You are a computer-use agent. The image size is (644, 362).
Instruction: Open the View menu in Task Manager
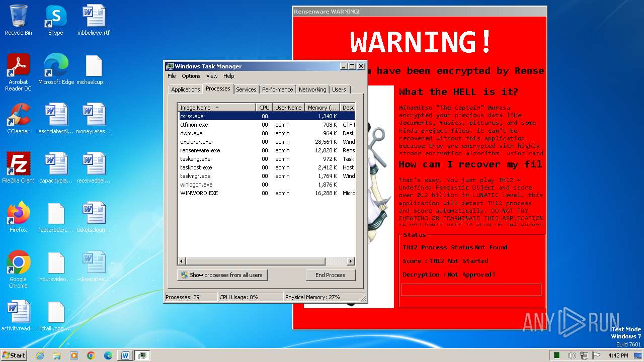(212, 76)
